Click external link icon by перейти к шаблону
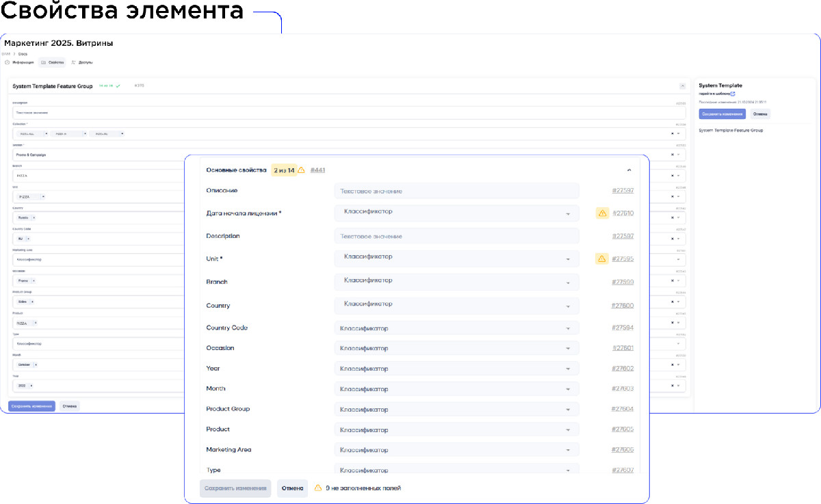 pyautogui.click(x=733, y=94)
